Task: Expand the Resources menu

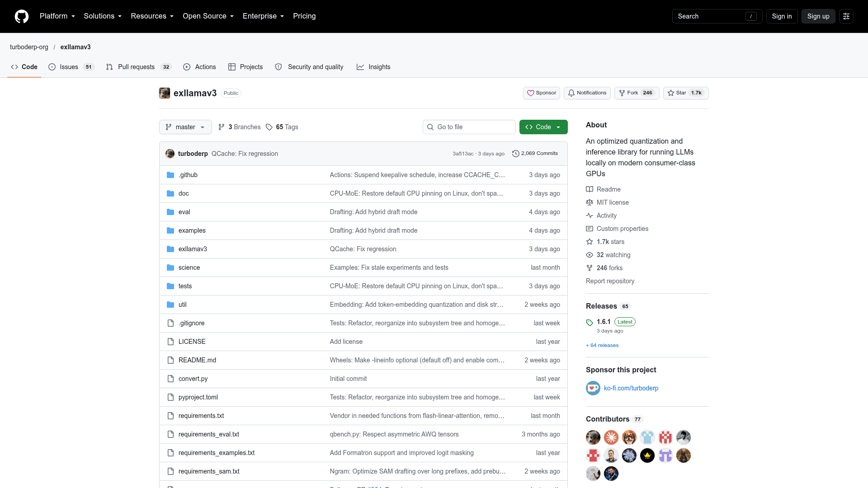Action: [x=152, y=16]
